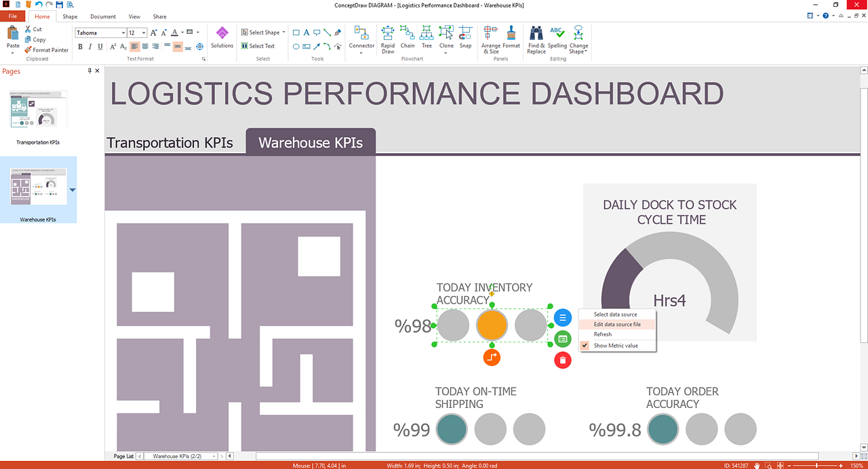Click the green data table action button
The height and width of the screenshot is (469, 868).
click(563, 339)
